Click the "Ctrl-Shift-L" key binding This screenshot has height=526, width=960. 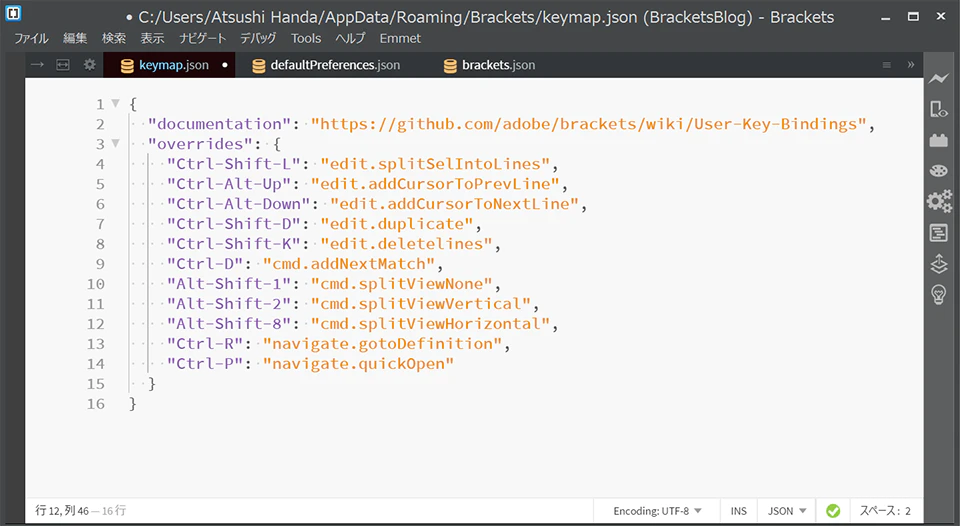click(x=234, y=164)
